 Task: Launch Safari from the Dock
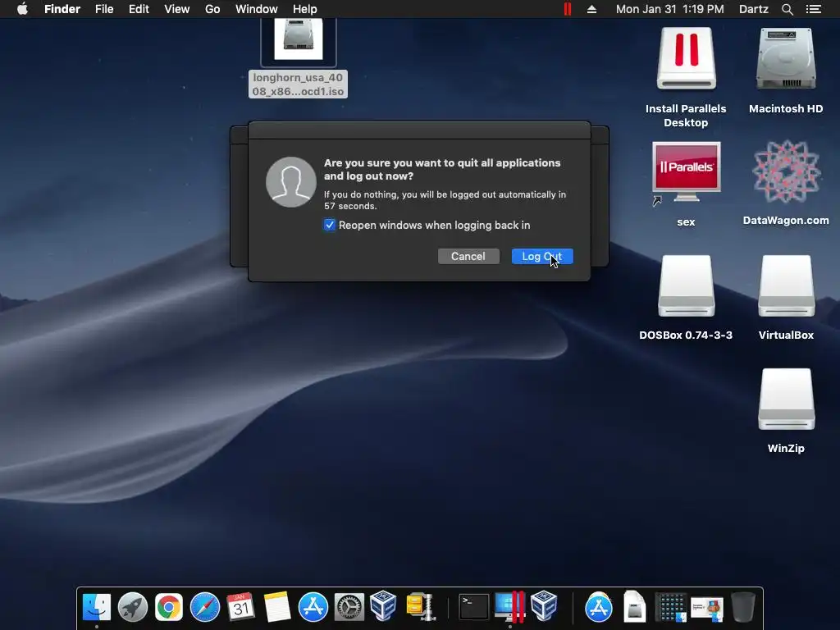pyautogui.click(x=205, y=607)
